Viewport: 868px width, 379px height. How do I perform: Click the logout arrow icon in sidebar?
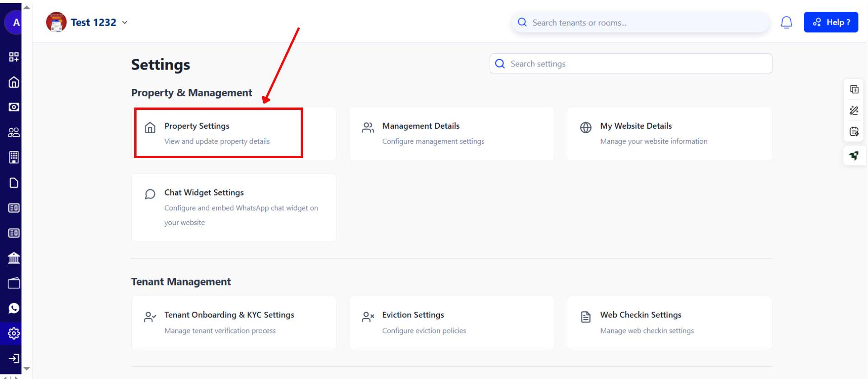click(14, 359)
